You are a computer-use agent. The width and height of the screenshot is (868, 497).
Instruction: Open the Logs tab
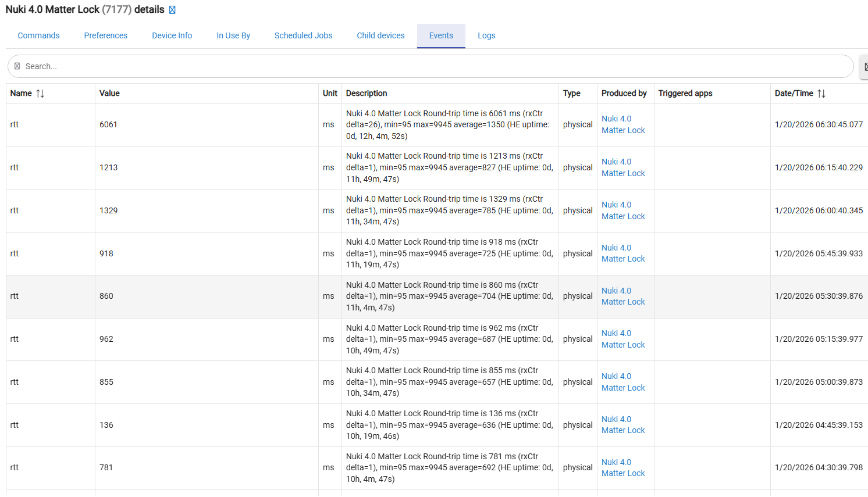(486, 35)
